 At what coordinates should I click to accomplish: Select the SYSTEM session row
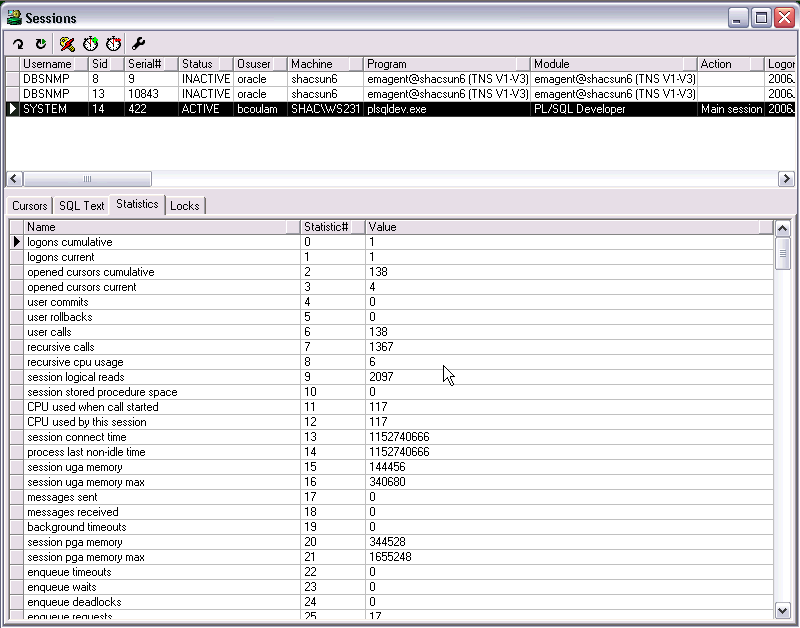click(x=400, y=109)
